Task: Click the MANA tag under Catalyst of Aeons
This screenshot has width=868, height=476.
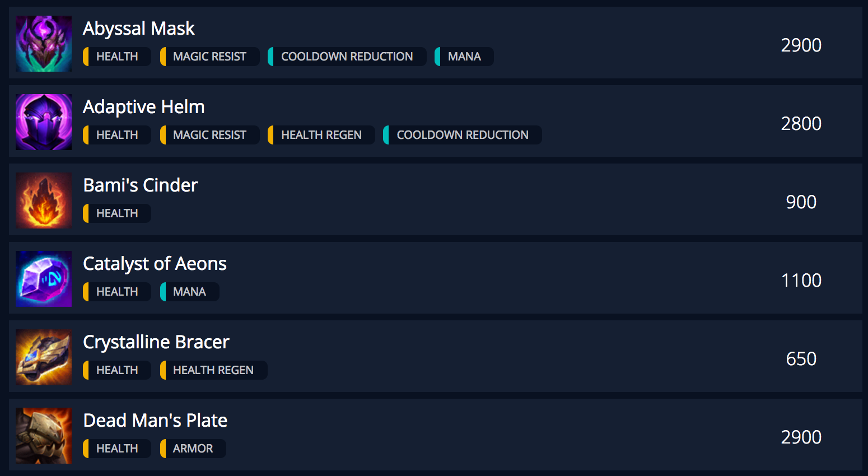Action: (x=189, y=291)
